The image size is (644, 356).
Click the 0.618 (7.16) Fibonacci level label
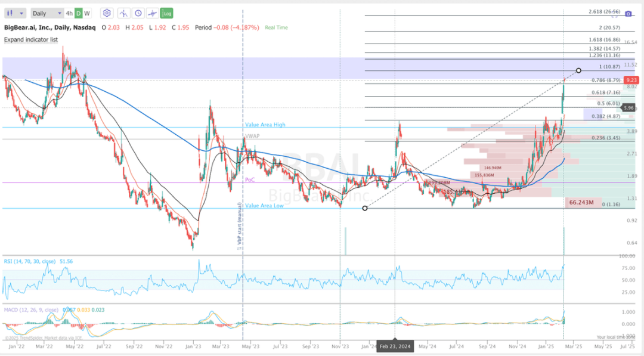click(606, 92)
